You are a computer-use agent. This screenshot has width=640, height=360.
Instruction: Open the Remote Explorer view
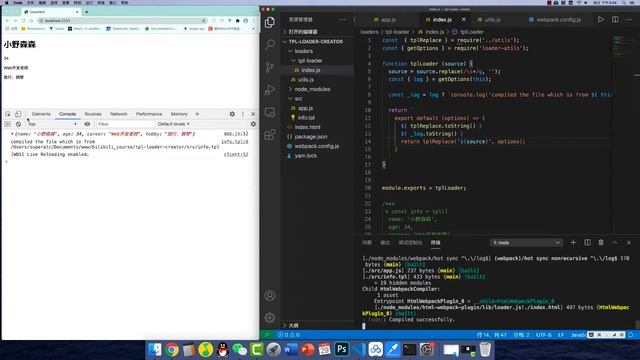tap(270, 112)
